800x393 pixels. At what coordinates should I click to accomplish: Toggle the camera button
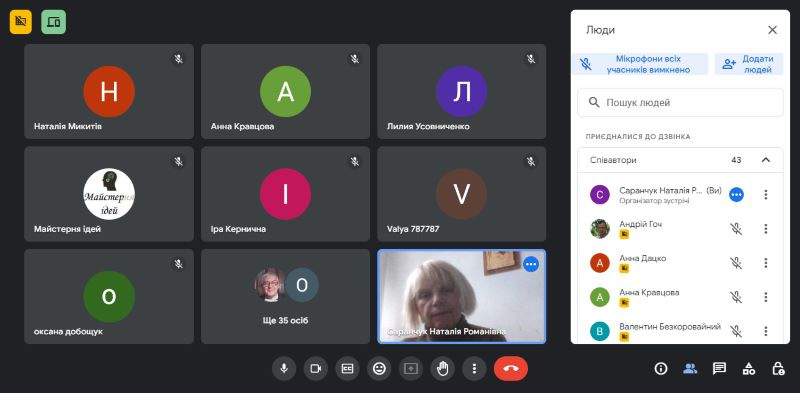click(316, 369)
